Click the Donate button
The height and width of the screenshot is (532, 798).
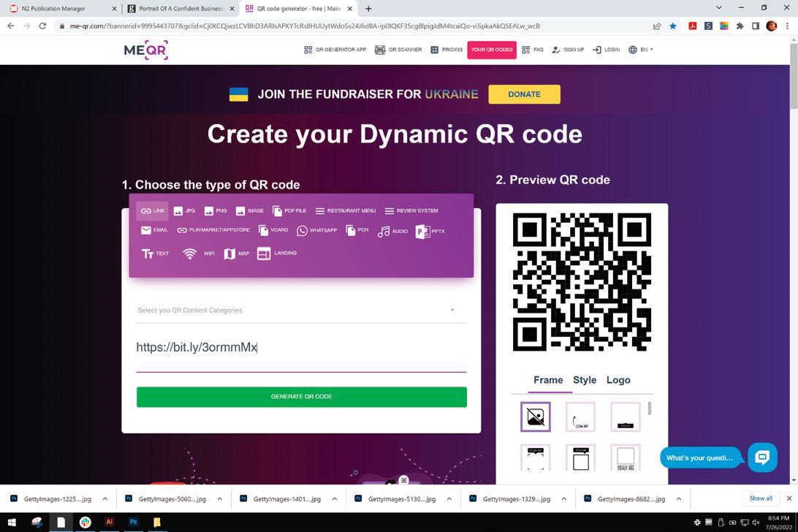(x=524, y=94)
